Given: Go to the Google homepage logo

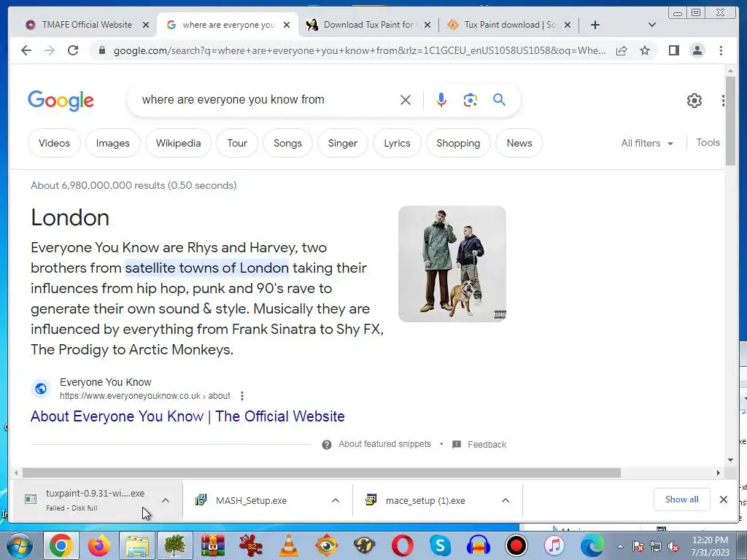Looking at the screenshot, I should pyautogui.click(x=61, y=101).
